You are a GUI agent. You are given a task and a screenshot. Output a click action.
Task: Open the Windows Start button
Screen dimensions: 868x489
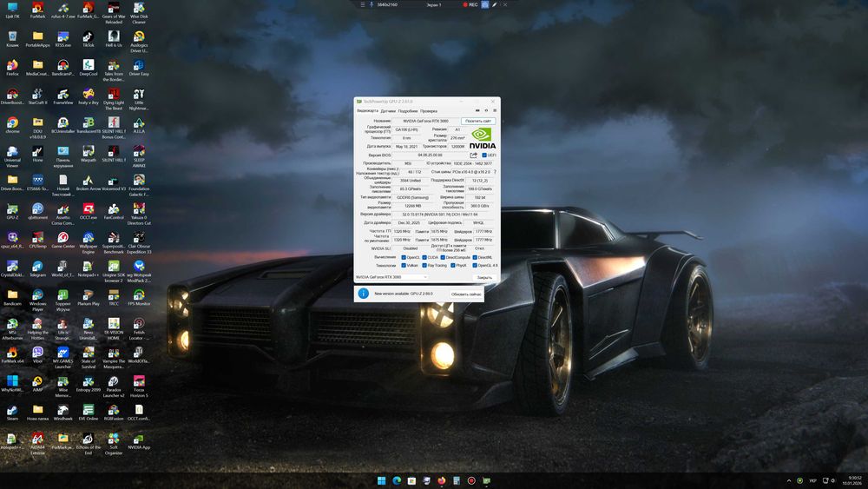pos(381,480)
